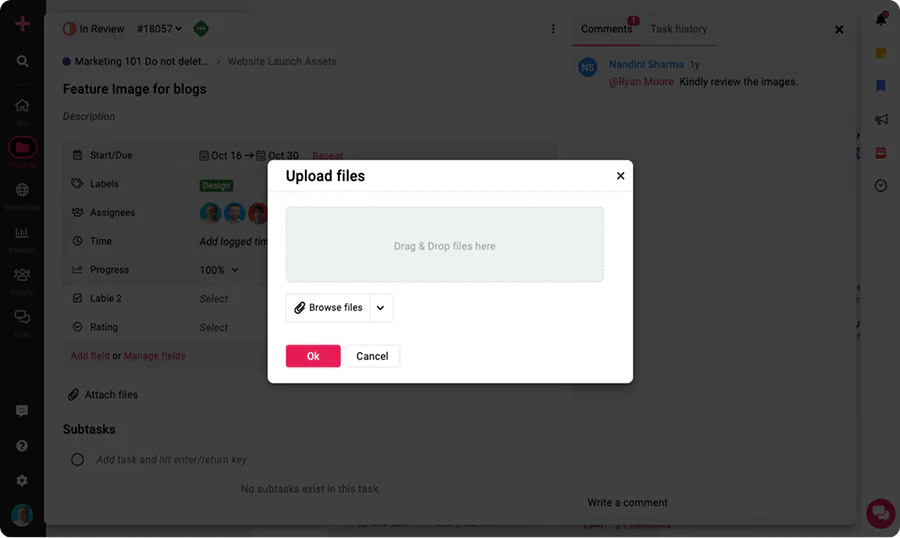This screenshot has width=900, height=538.
Task: Click the user profile avatar in sidebar
Action: pyautogui.click(x=22, y=515)
